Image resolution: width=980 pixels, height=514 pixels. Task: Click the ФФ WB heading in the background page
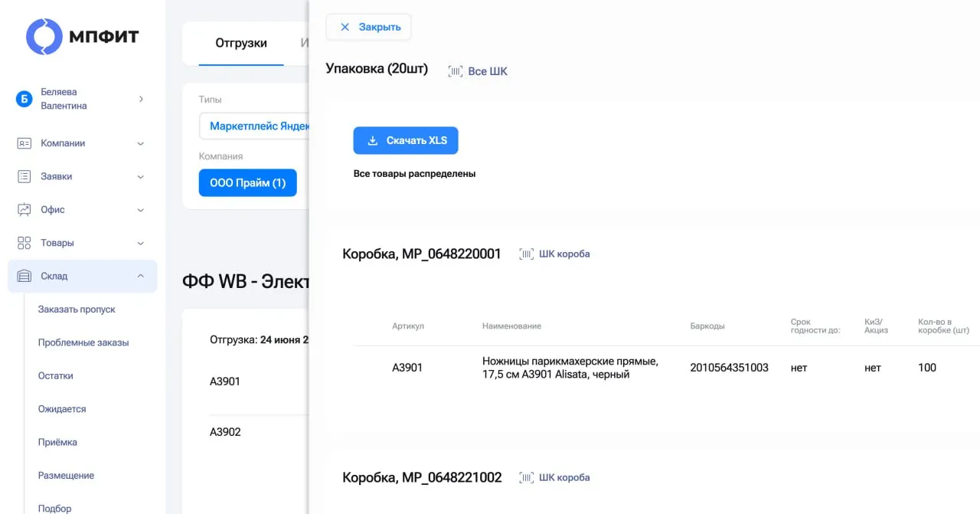[x=245, y=281]
